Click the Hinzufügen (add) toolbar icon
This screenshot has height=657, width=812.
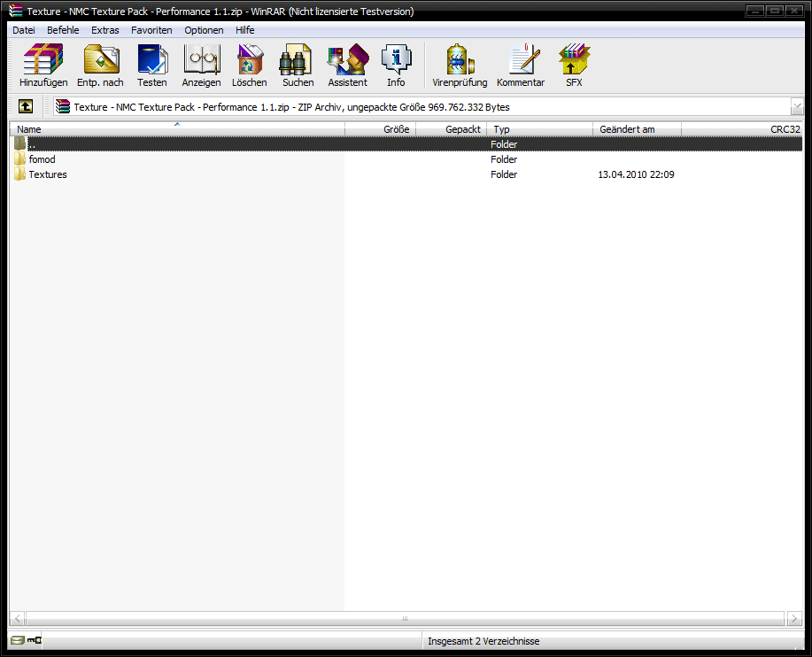[43, 59]
